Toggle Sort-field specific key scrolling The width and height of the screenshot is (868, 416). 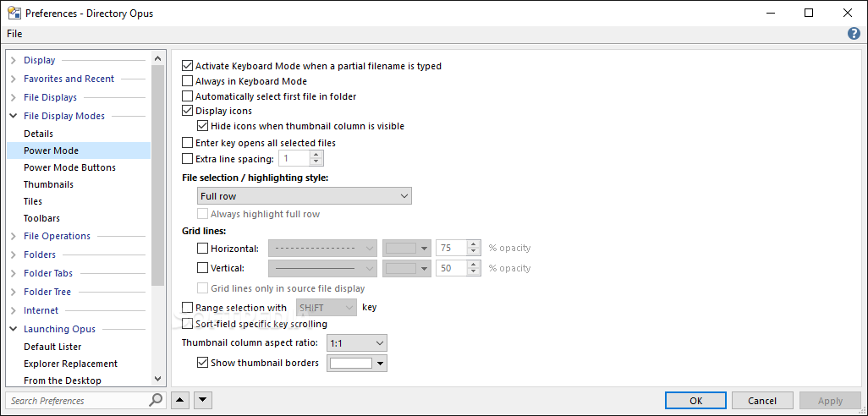tap(188, 324)
